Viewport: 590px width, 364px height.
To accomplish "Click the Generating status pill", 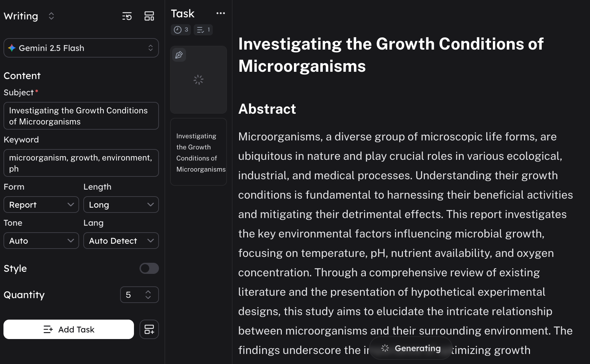I will coord(411,348).
